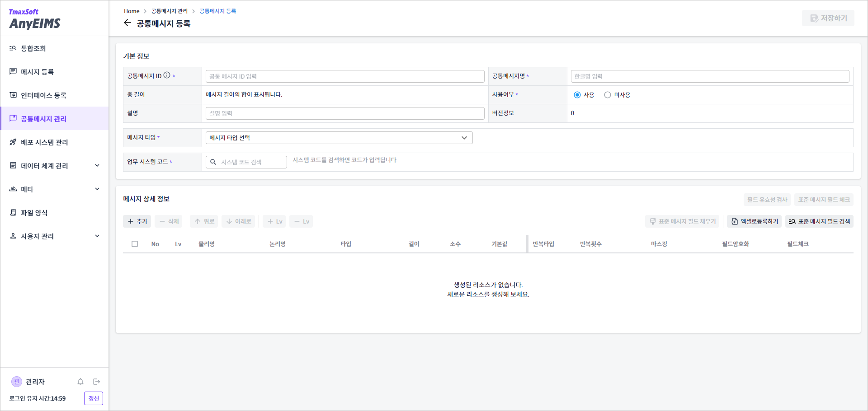Click 표준 메시지 필드 체크 button
This screenshot has width=868, height=411.
pyautogui.click(x=824, y=200)
